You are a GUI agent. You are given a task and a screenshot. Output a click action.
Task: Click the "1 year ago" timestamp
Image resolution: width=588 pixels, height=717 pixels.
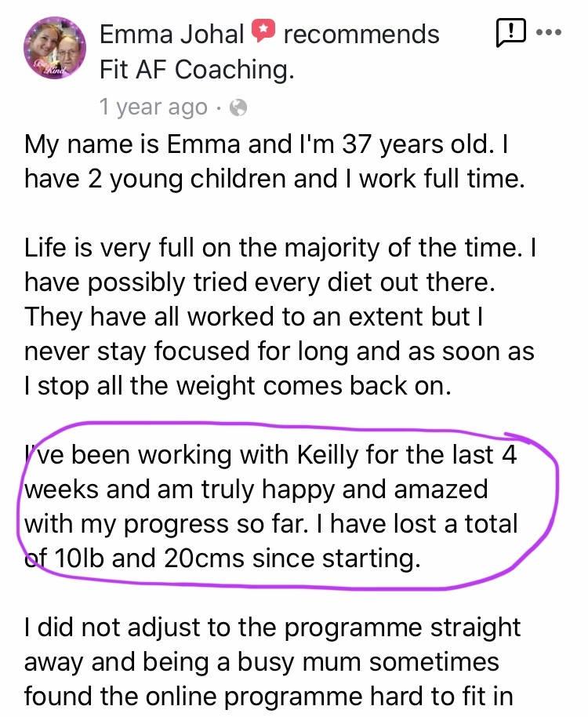point(154,107)
